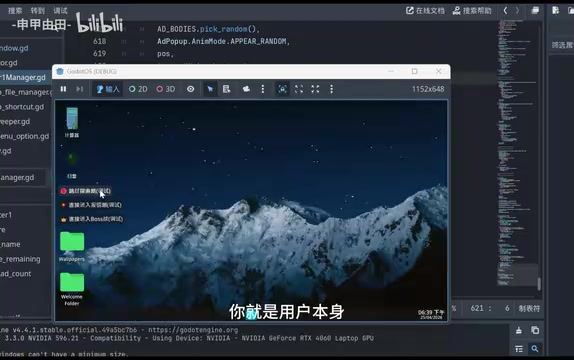Open three-dot embedding options left of 1152x648
Screen dimensions: 574x360
click(331, 89)
